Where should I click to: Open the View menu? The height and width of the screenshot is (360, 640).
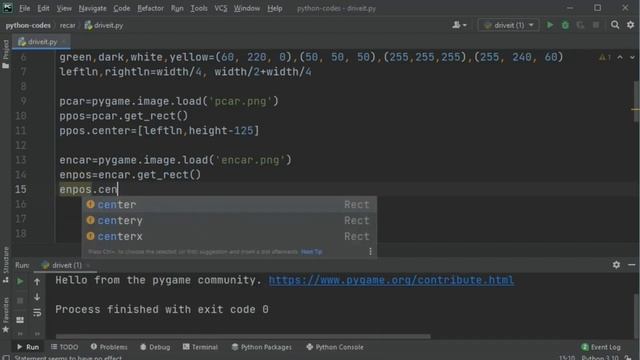click(64, 8)
